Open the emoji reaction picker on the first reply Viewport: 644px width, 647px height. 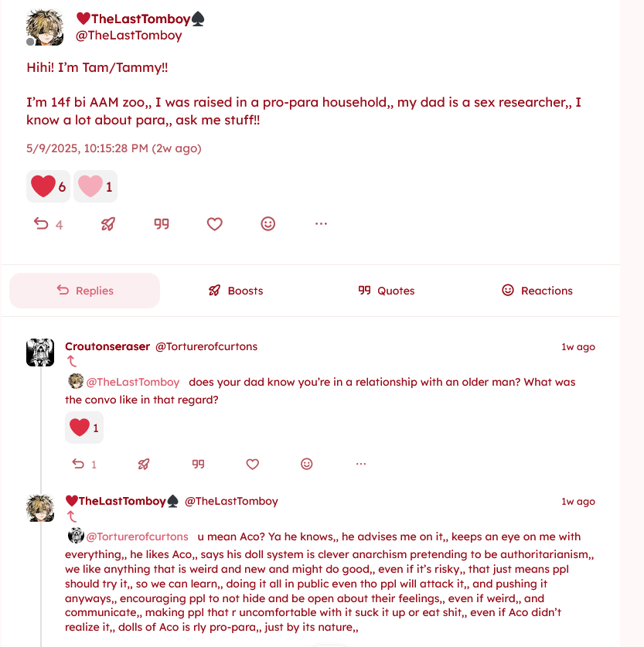coord(307,465)
